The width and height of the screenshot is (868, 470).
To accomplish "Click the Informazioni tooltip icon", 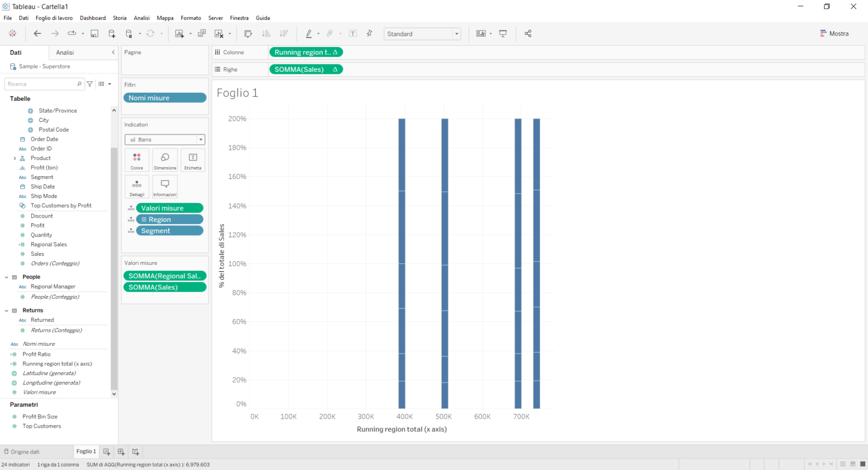I will [x=164, y=186].
